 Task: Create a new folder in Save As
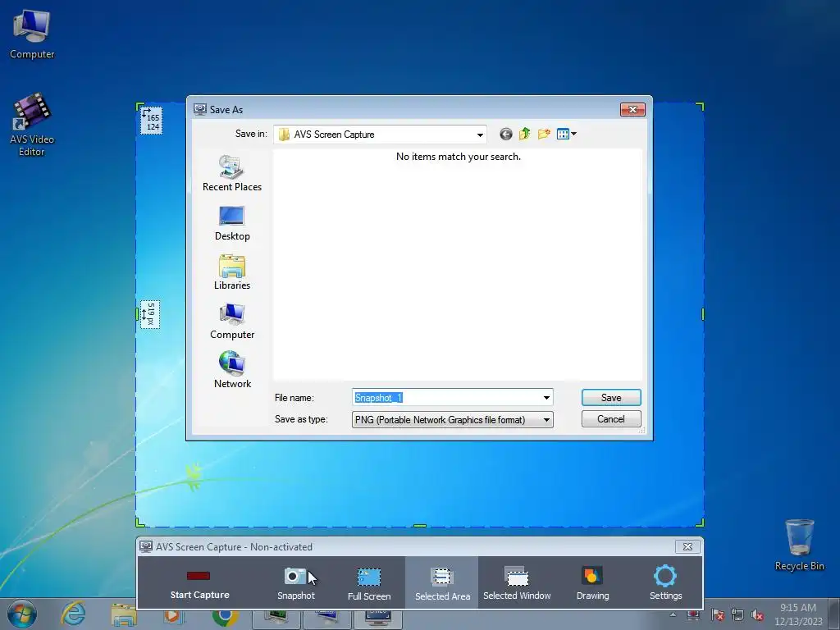click(544, 134)
